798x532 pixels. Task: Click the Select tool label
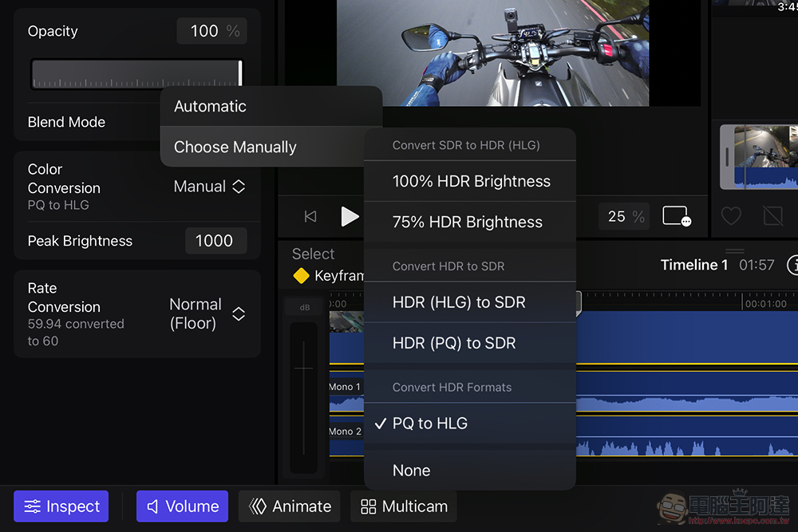pyautogui.click(x=313, y=254)
